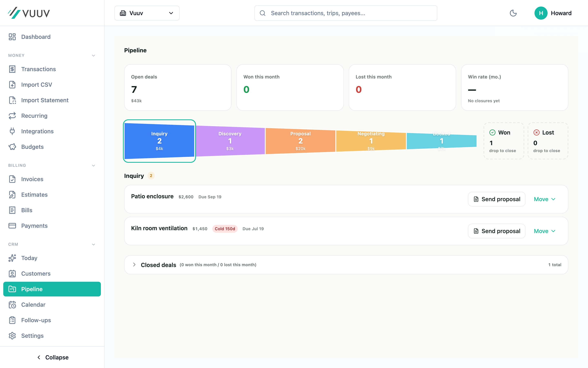The image size is (588, 368).
Task: Click the Won this month card
Action: point(290,88)
